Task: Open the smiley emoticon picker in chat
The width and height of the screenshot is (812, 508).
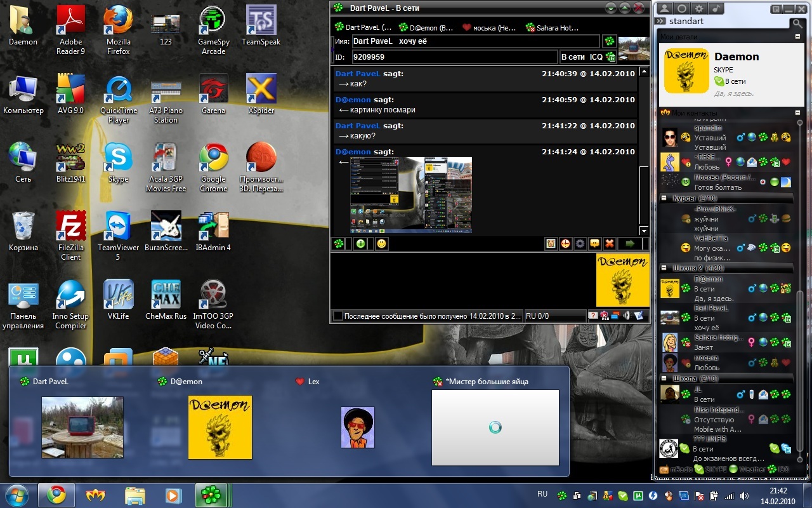Action: 381,243
